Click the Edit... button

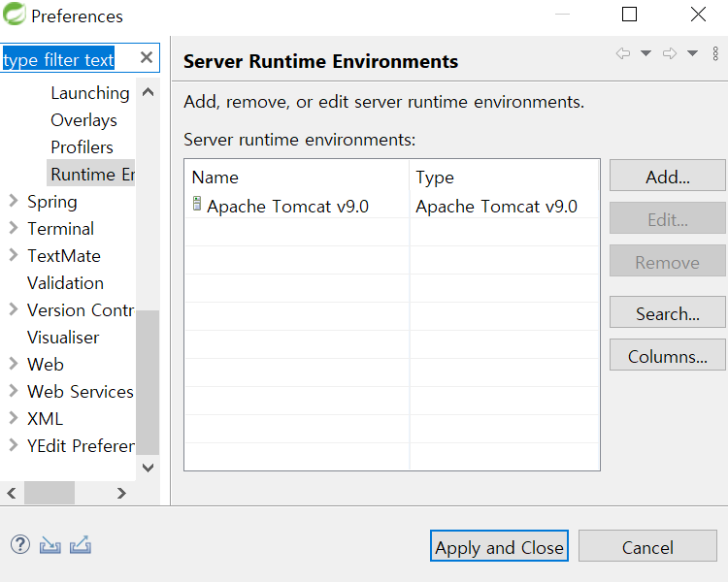(667, 218)
